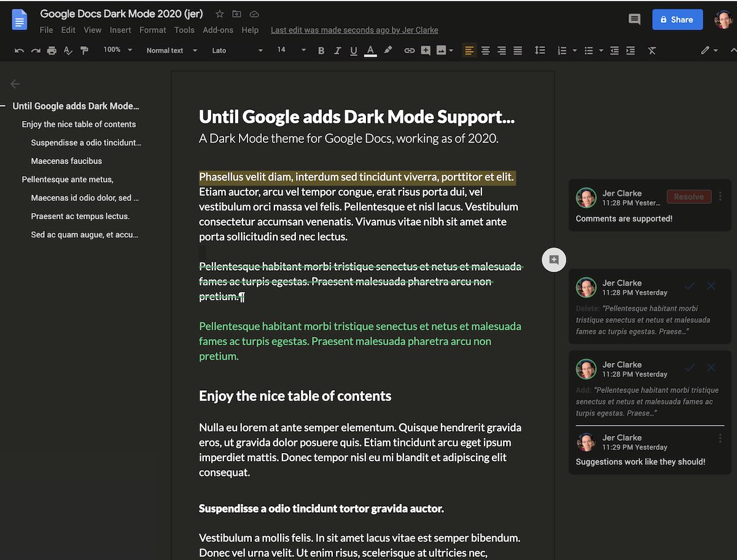Jump to outline item 'Pellentesque ante metus,'
The image size is (737, 560).
(x=68, y=179)
